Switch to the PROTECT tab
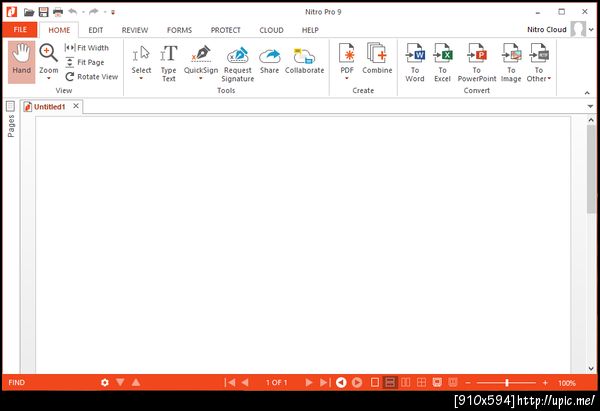600x411 pixels. click(x=225, y=30)
